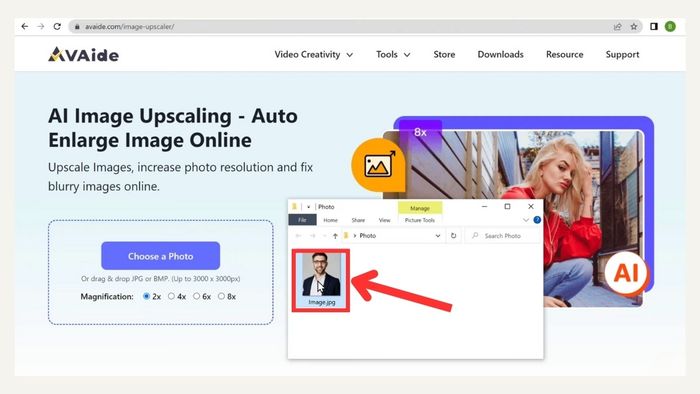Screen dimensions: 700x394
Task: Open the File tab in Photo window
Action: (302, 220)
